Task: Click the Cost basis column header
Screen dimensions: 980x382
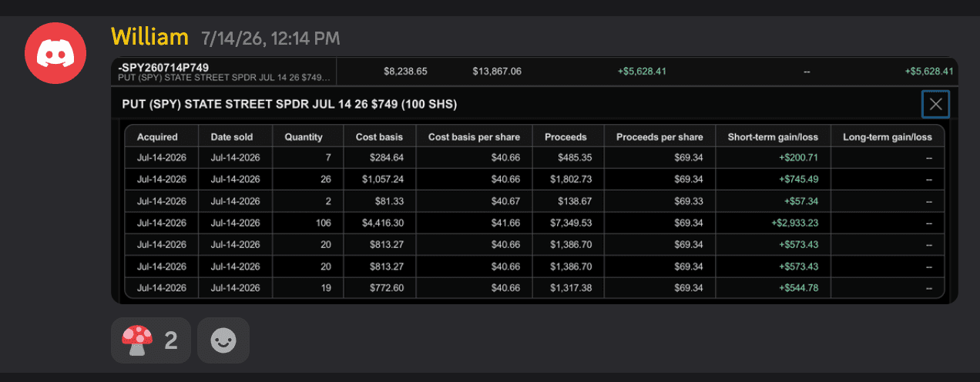Action: 379,137
